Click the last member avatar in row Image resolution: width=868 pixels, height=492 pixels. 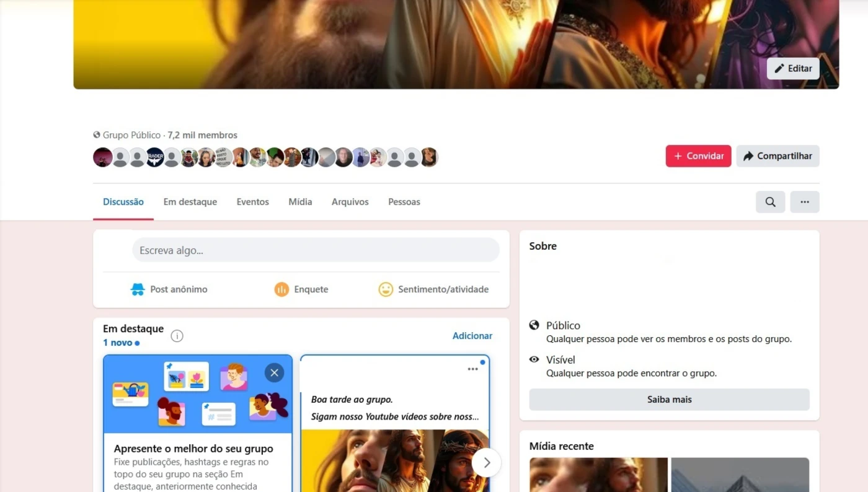pos(429,157)
